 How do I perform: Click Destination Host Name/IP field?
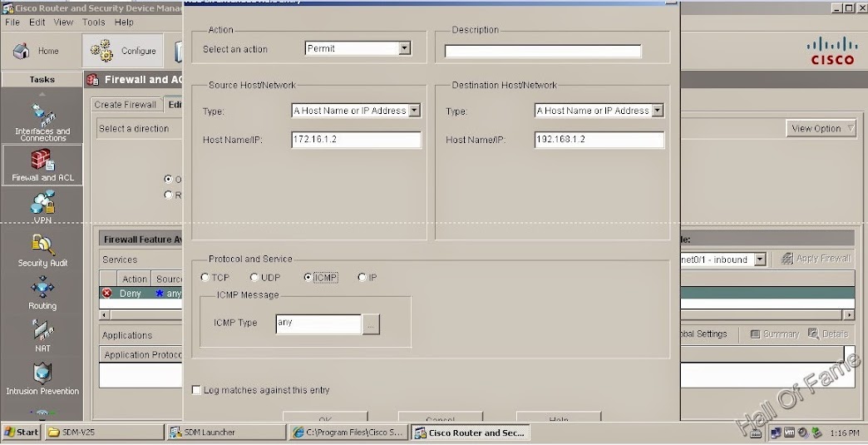click(599, 140)
